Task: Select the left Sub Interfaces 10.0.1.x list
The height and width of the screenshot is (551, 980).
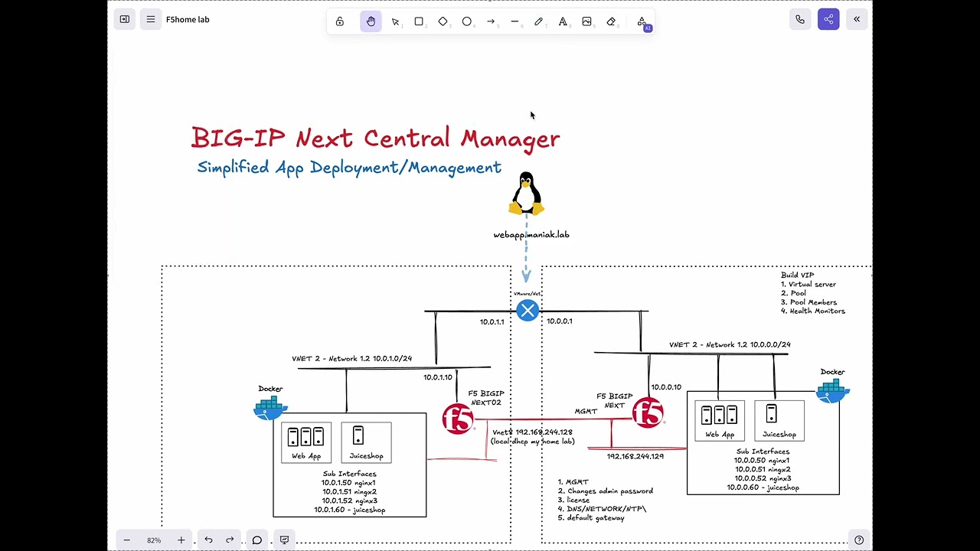Action: [x=349, y=492]
